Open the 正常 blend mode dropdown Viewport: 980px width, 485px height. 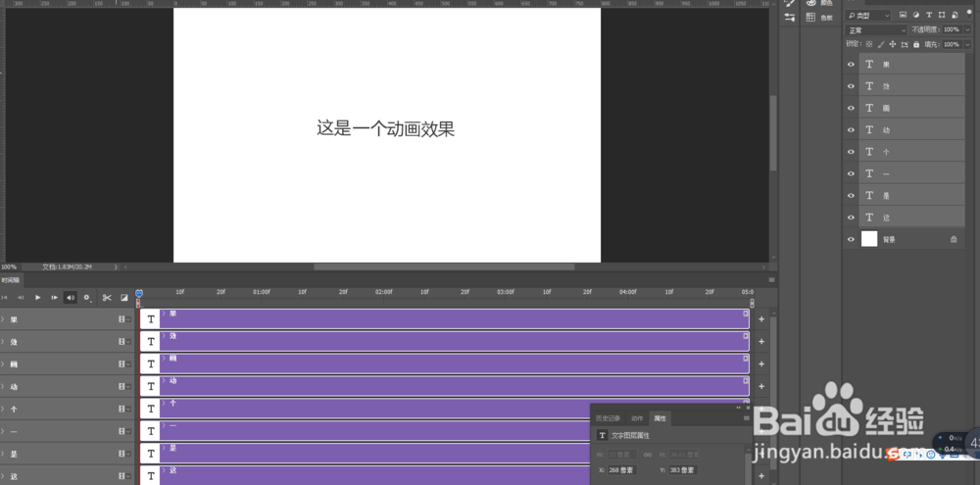875,30
